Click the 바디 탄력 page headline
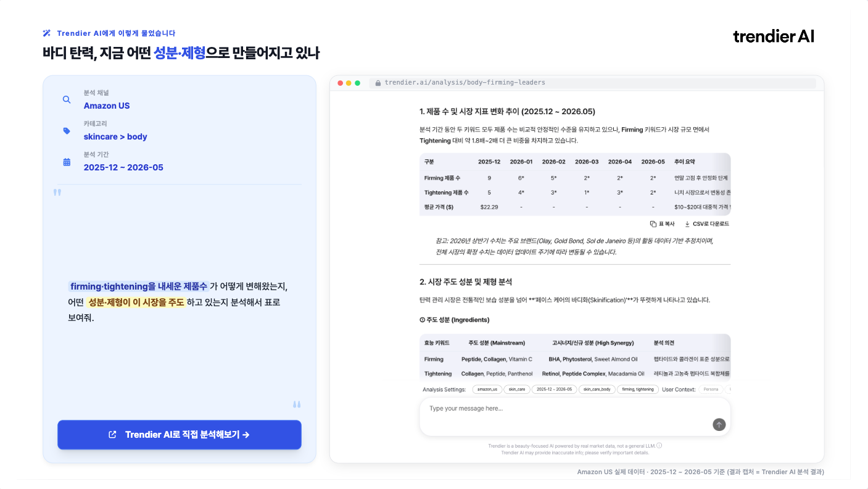This screenshot has height=489, width=868. (181, 53)
